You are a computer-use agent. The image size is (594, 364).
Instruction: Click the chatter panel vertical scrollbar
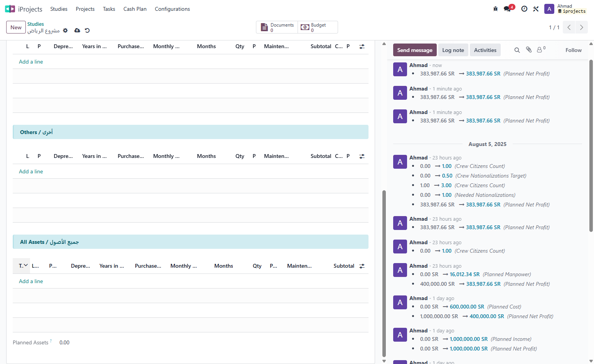(x=591, y=146)
